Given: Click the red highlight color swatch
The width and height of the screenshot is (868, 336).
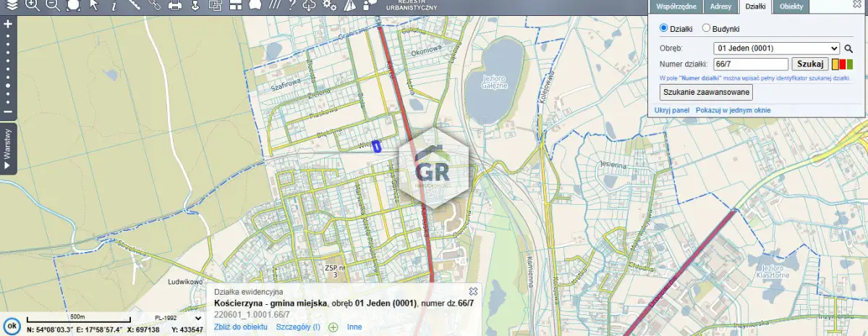Looking at the screenshot, I should 843,64.
